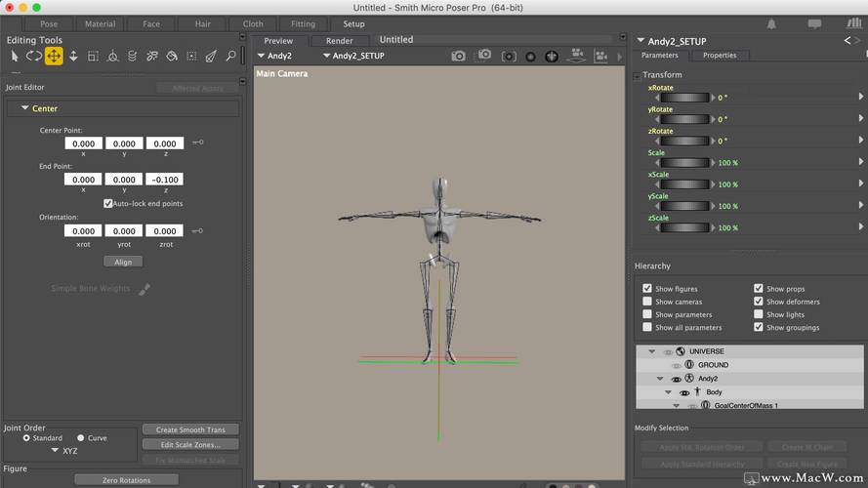
Task: Hide the Andy2 figure via eye icon
Action: tap(676, 378)
